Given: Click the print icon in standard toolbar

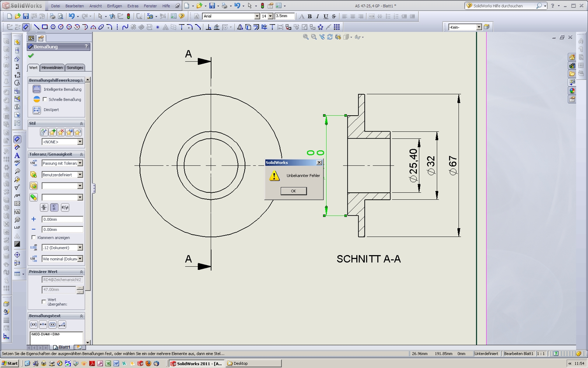Looking at the screenshot, I should coord(52,16).
